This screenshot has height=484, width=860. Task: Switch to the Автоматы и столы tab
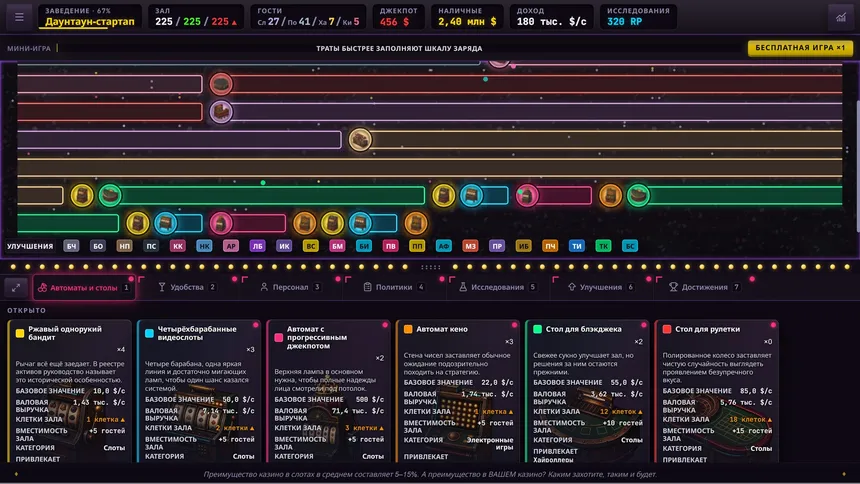[84, 288]
